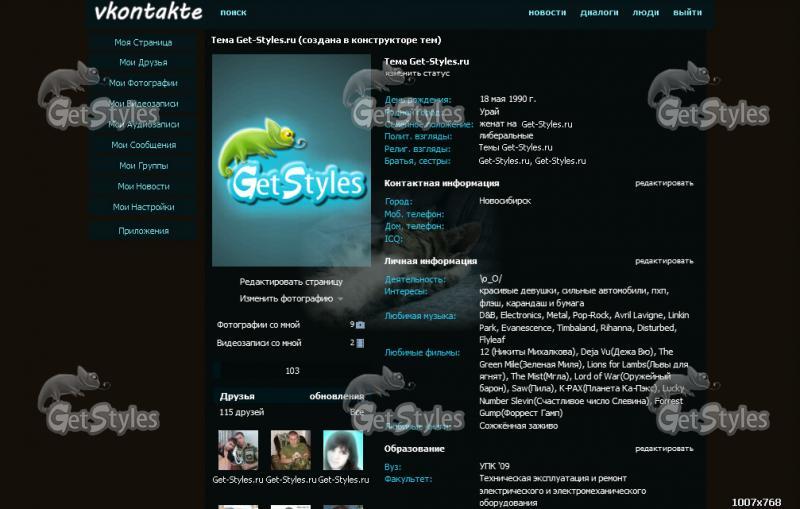Go to Мои Друзья in the sidebar
Viewport: 800px width, 509px height.
143,63
